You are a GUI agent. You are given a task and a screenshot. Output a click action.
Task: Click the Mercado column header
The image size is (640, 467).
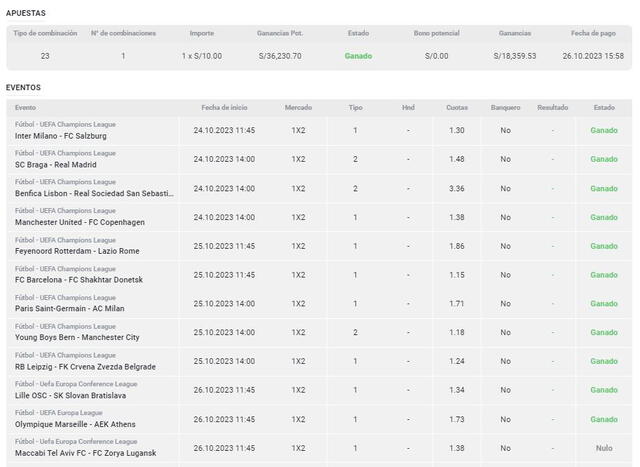click(x=298, y=107)
